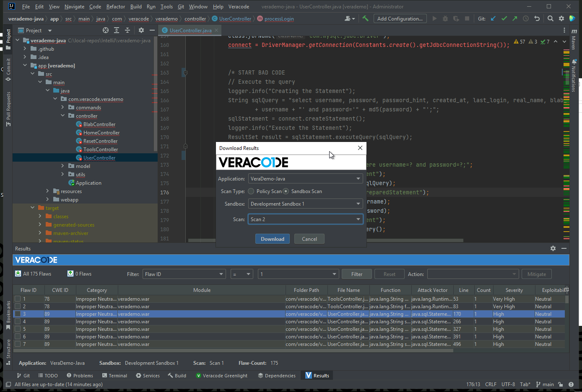Check the box for flaw 6

pos(18,336)
